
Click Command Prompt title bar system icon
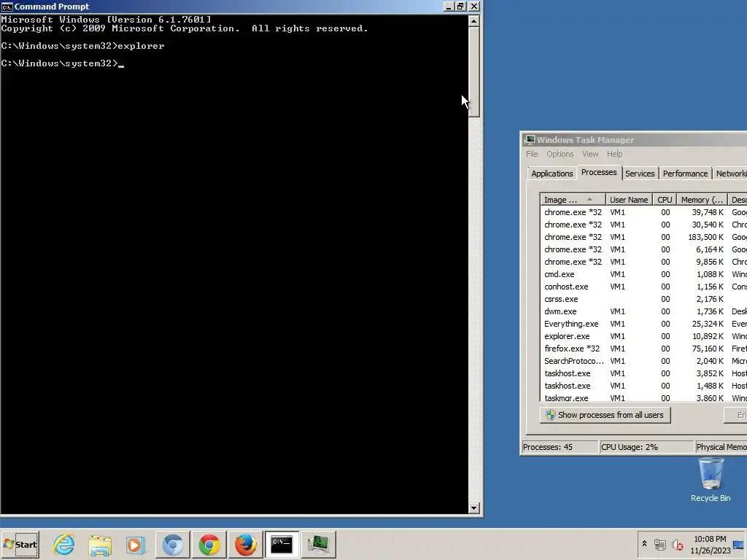[x=7, y=7]
